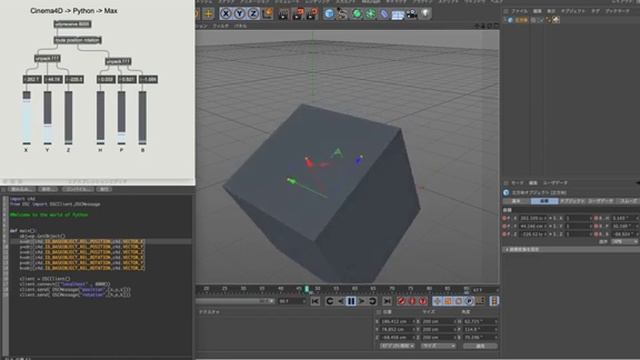Jump to previous key button
640x360 pixels.
330,301
